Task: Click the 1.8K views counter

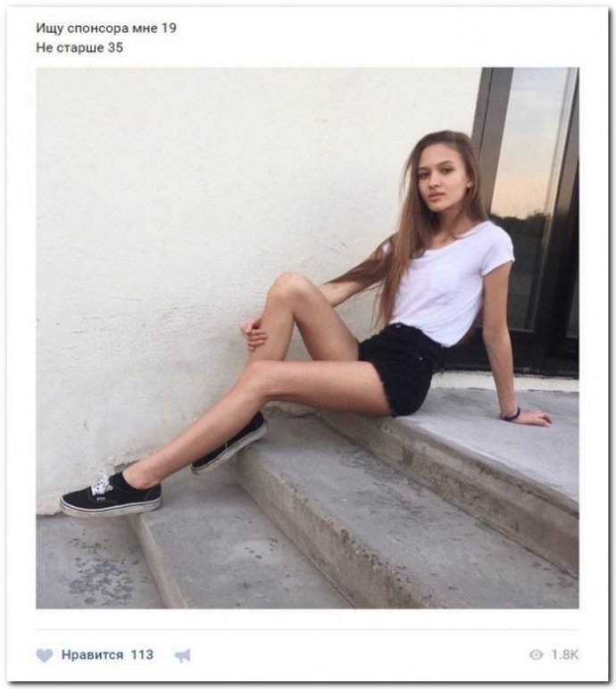Action: [565, 655]
